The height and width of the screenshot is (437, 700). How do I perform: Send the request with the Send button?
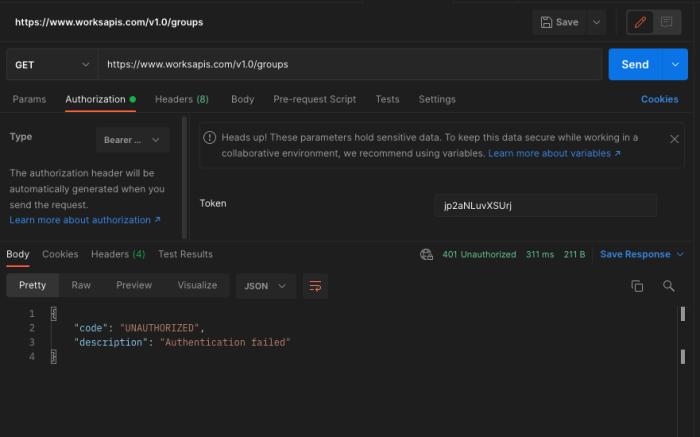[x=635, y=65]
